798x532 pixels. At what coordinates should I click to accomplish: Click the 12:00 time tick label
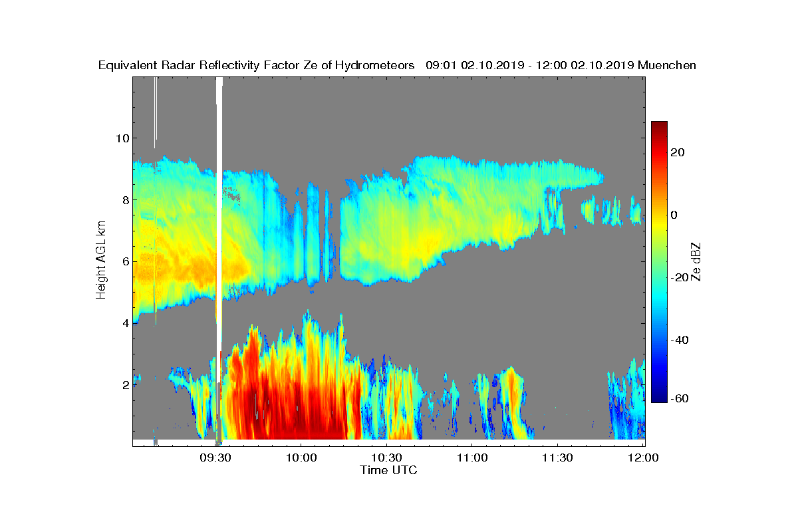(x=643, y=458)
